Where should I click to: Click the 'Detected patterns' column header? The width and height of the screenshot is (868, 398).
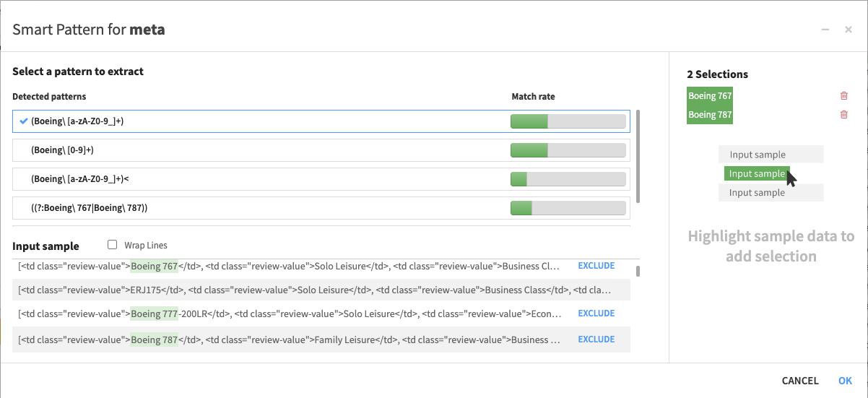49,97
